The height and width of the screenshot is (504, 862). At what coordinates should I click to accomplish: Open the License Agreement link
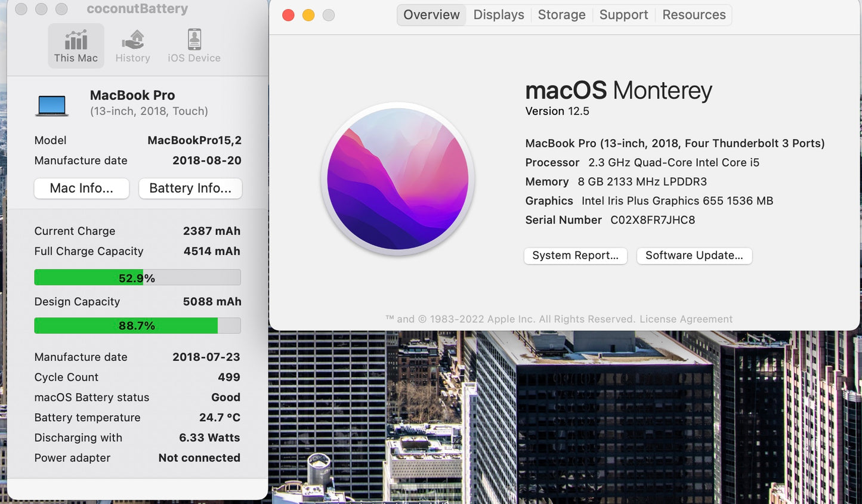click(x=686, y=319)
